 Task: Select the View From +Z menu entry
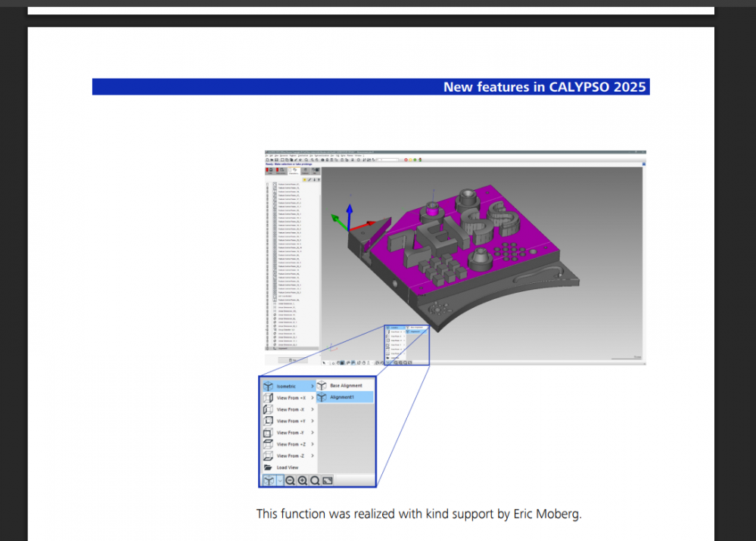[x=291, y=444]
